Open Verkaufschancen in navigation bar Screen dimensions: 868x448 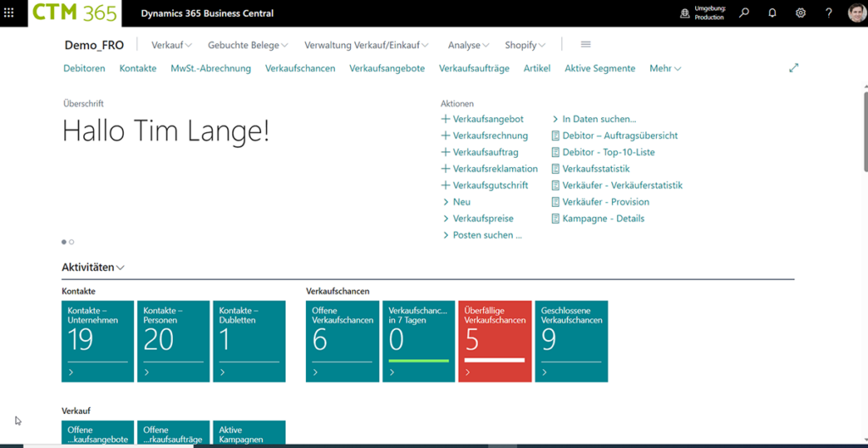point(300,68)
